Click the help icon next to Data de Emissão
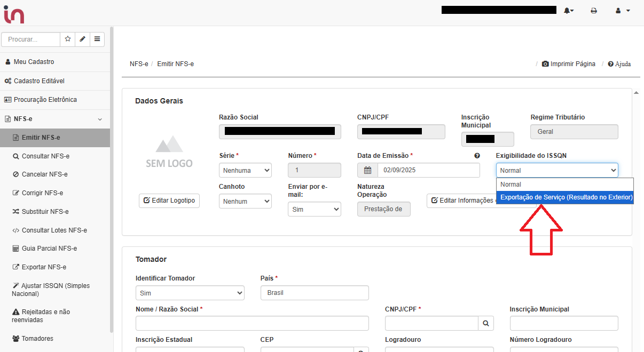This screenshot has height=352, width=644. [477, 156]
